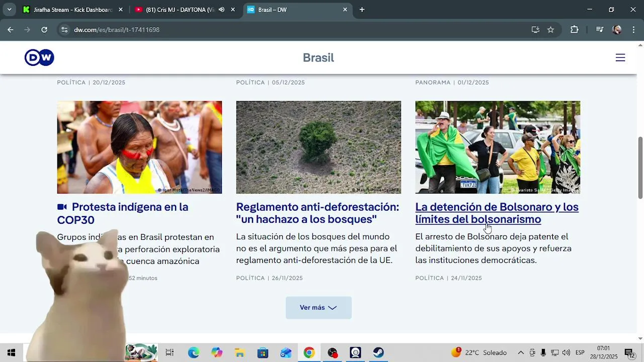
Task: Go back using the browser back arrow
Action: (x=10, y=30)
